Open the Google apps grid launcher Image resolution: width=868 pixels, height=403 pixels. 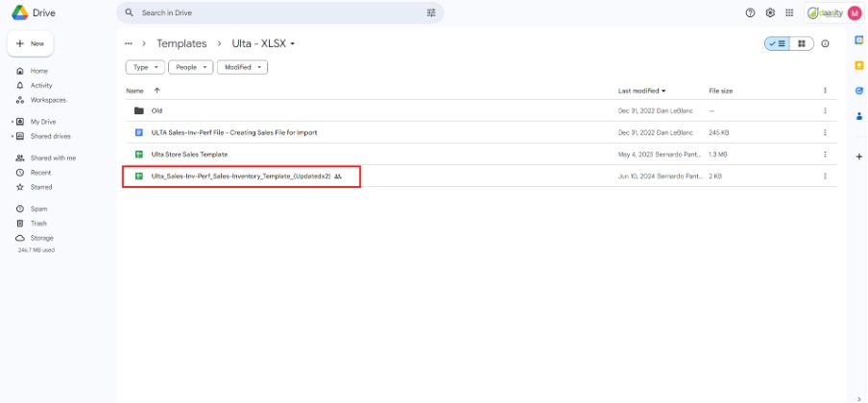789,12
